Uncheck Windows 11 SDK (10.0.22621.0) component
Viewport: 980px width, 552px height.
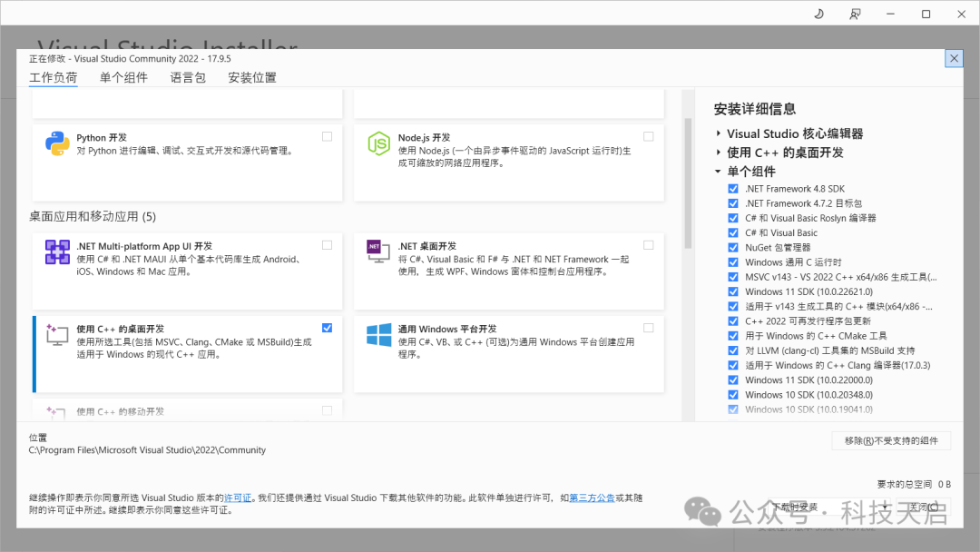[733, 292]
